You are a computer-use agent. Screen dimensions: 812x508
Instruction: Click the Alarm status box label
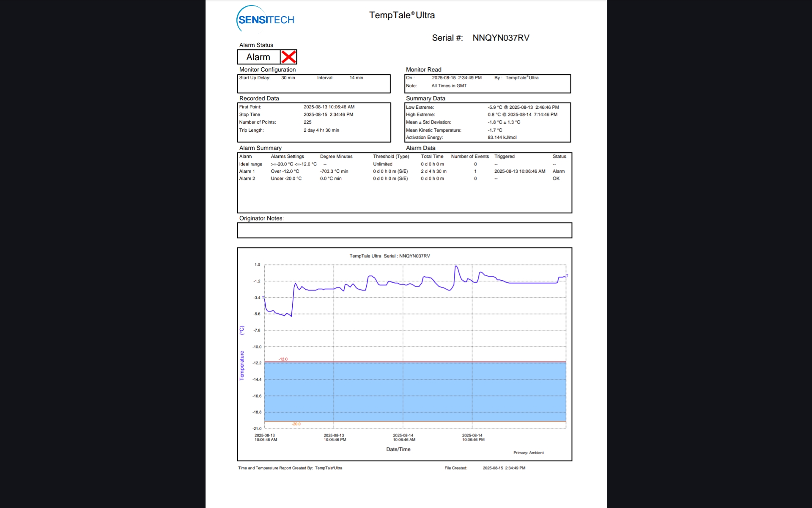point(258,57)
